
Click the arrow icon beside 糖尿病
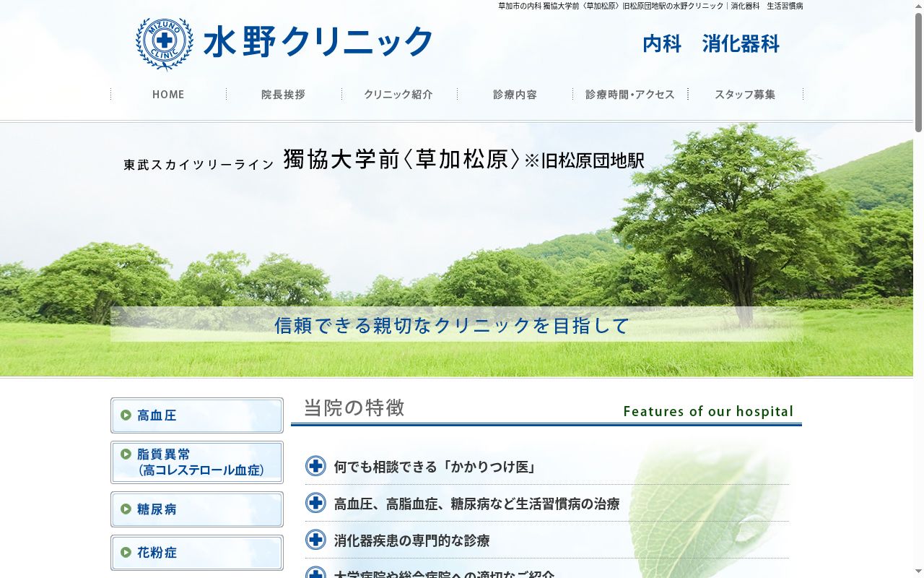pos(126,509)
